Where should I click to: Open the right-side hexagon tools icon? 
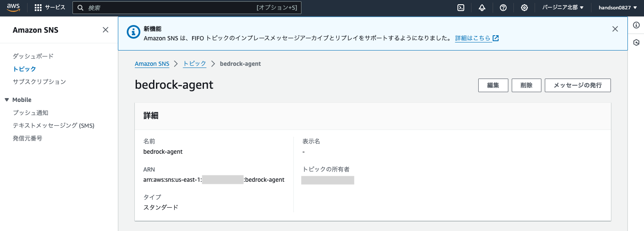coord(636,42)
